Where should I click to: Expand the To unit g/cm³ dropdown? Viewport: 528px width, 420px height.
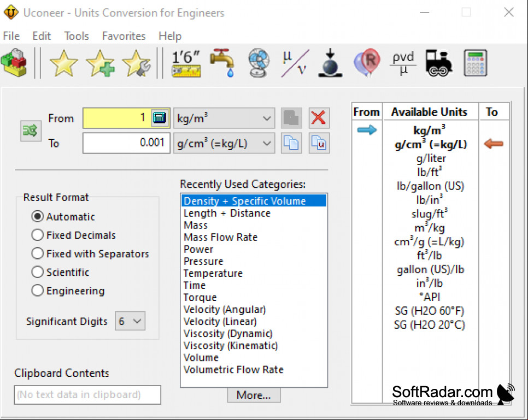tap(224, 143)
